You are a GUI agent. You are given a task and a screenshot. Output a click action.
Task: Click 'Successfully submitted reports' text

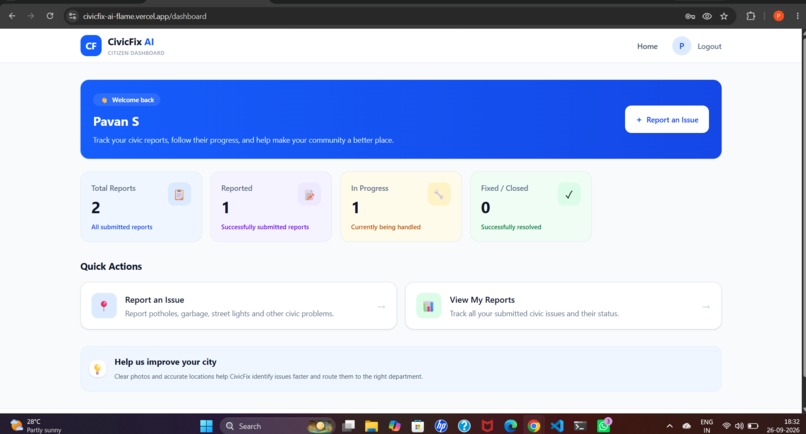265,227
